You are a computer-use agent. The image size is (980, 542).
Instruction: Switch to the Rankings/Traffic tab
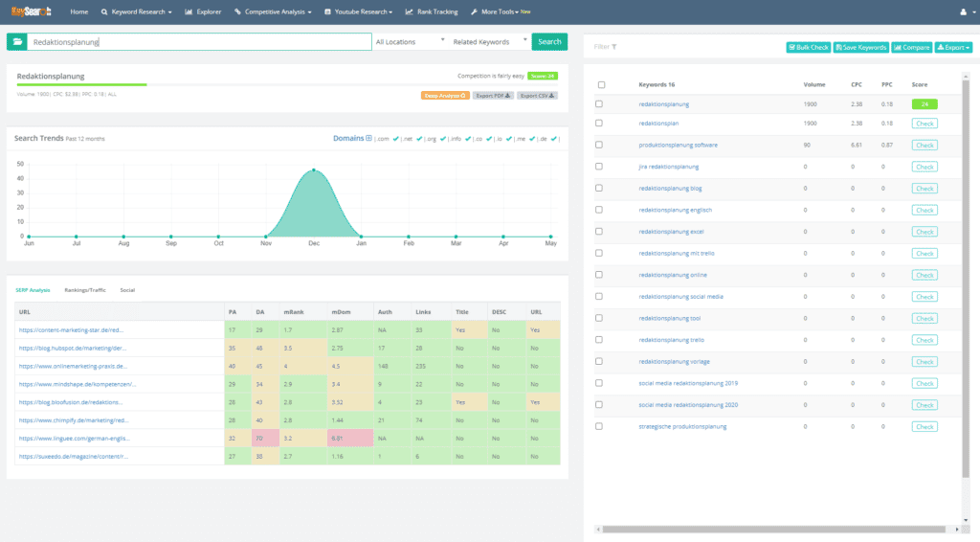click(85, 289)
